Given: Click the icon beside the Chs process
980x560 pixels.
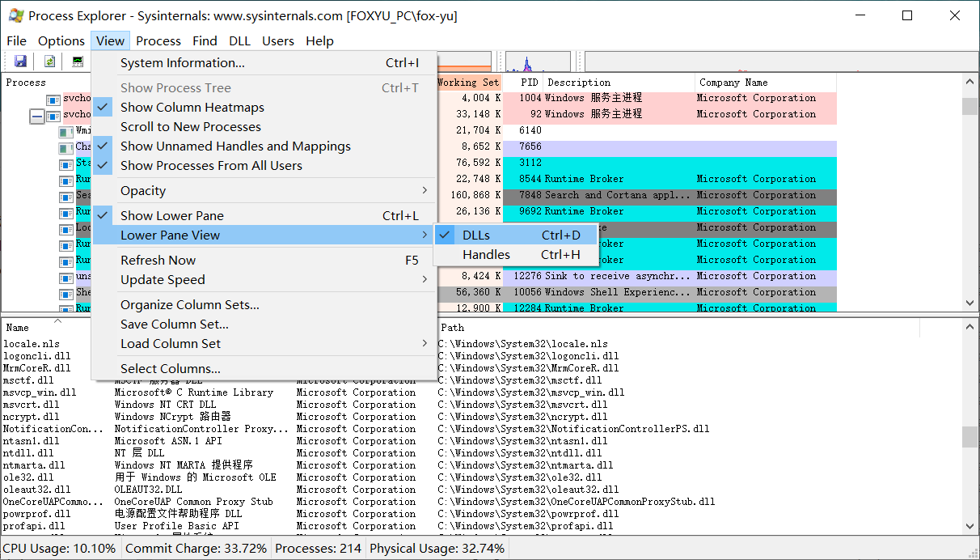Looking at the screenshot, I should (66, 148).
